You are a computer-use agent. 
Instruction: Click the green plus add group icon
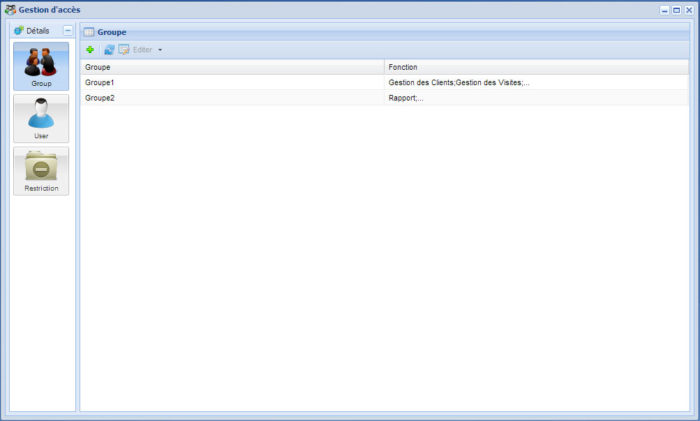[90, 49]
